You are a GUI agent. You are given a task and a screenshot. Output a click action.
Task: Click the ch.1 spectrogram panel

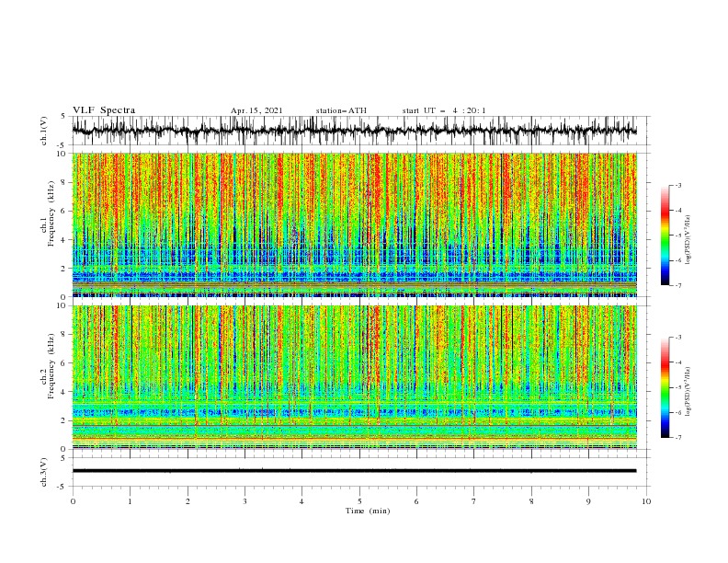click(354, 224)
